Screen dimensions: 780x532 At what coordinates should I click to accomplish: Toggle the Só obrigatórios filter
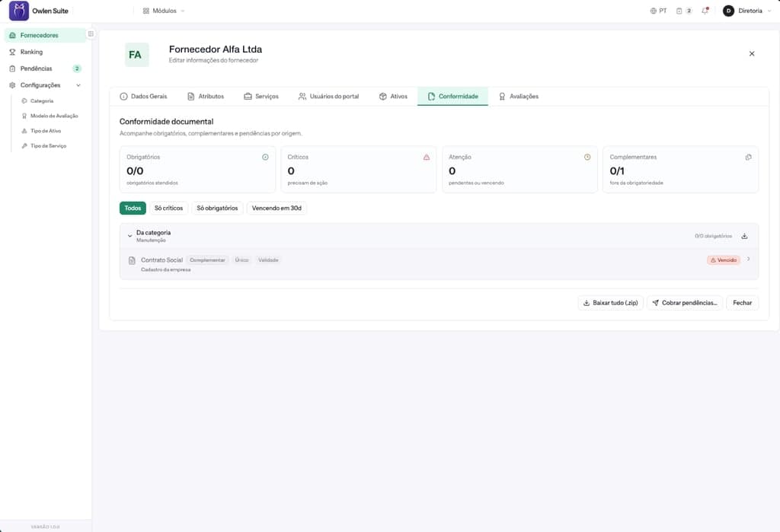(217, 208)
